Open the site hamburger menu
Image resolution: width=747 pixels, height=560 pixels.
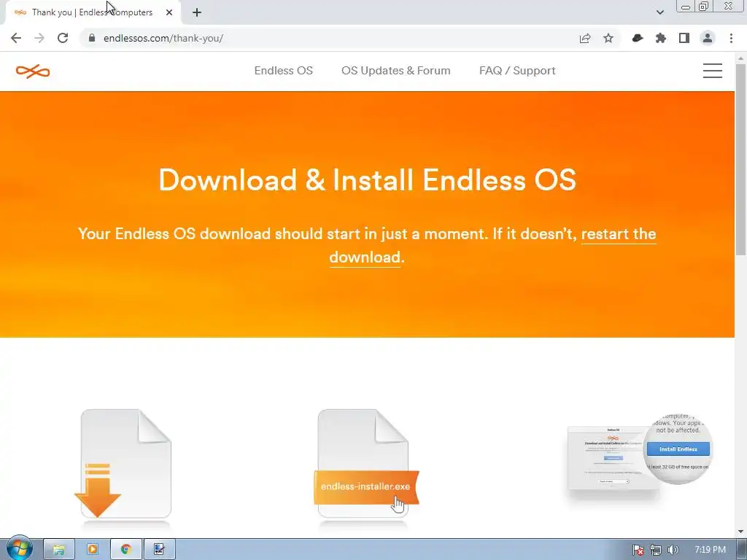(713, 71)
